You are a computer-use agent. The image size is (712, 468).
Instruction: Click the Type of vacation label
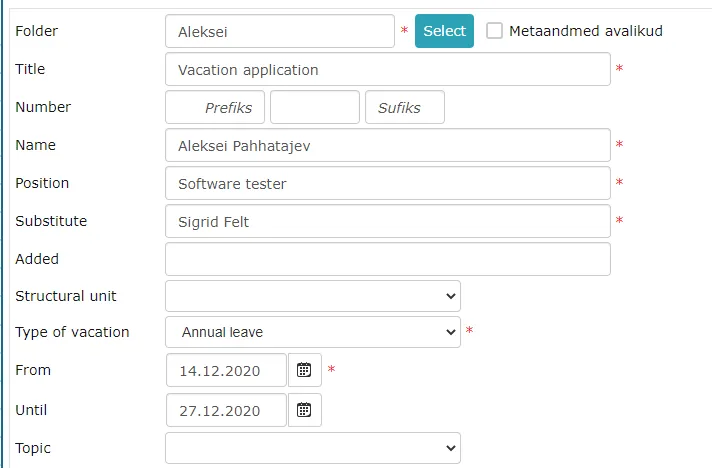point(72,332)
